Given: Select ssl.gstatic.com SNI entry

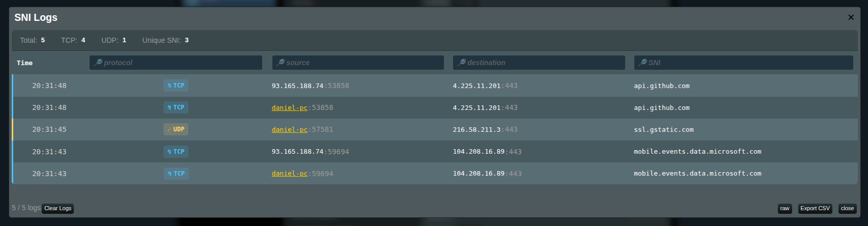Looking at the screenshot, I should (663, 130).
